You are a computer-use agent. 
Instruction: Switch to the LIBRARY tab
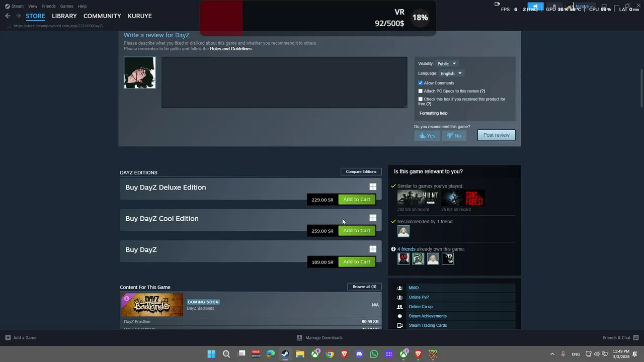(64, 16)
